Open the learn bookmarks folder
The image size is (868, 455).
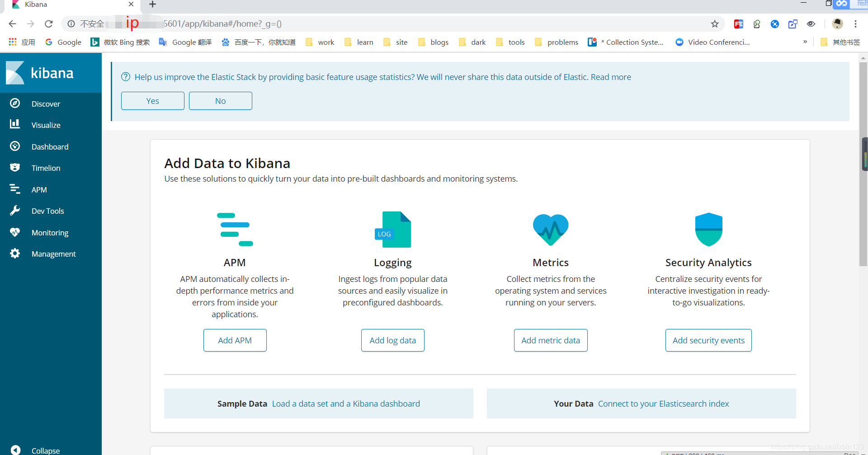359,42
